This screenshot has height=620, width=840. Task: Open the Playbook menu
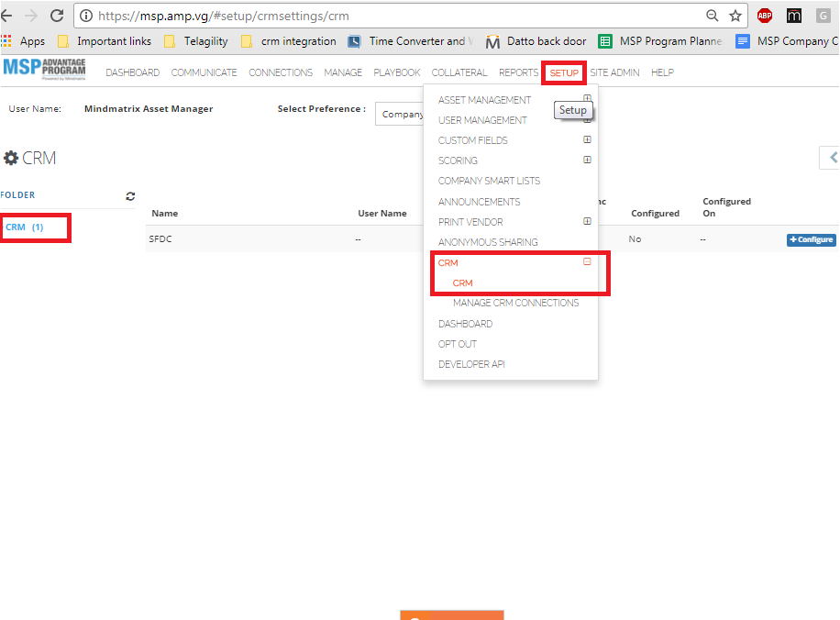point(397,72)
